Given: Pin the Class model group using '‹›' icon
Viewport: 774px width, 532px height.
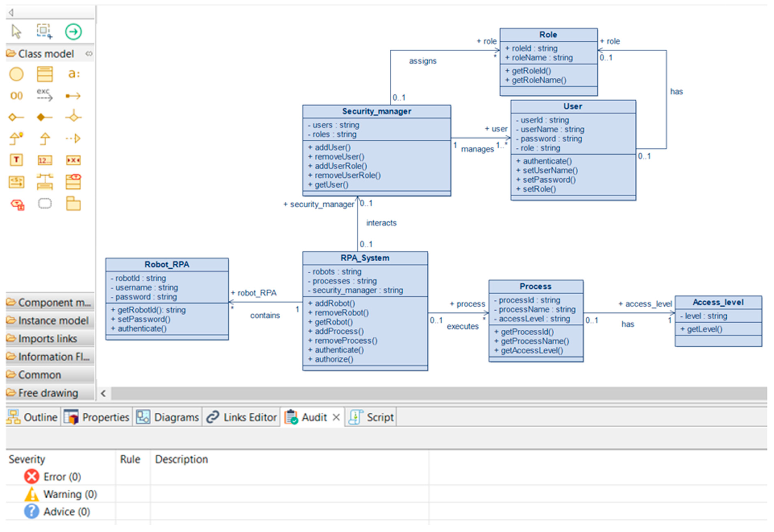Looking at the screenshot, I should point(89,54).
